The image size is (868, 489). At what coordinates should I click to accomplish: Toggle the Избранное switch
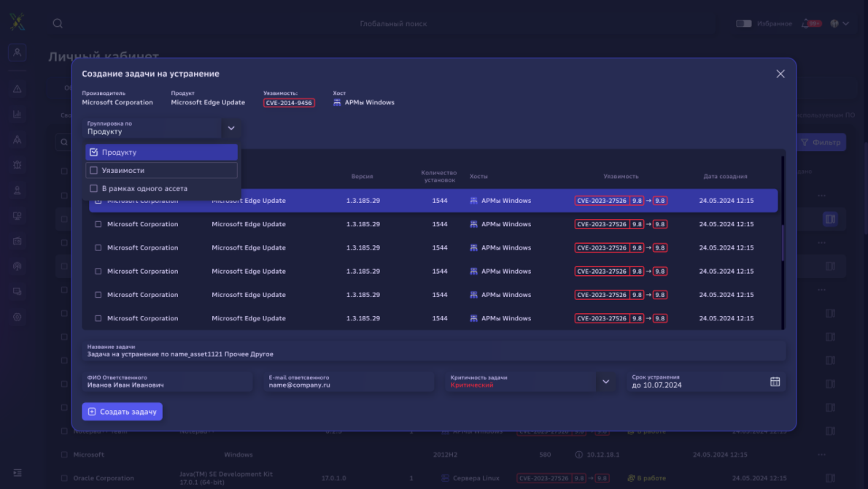point(743,23)
